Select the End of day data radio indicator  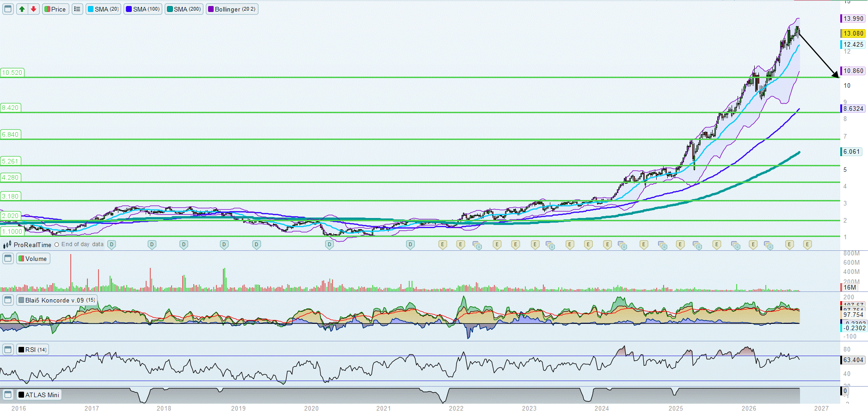(56, 245)
